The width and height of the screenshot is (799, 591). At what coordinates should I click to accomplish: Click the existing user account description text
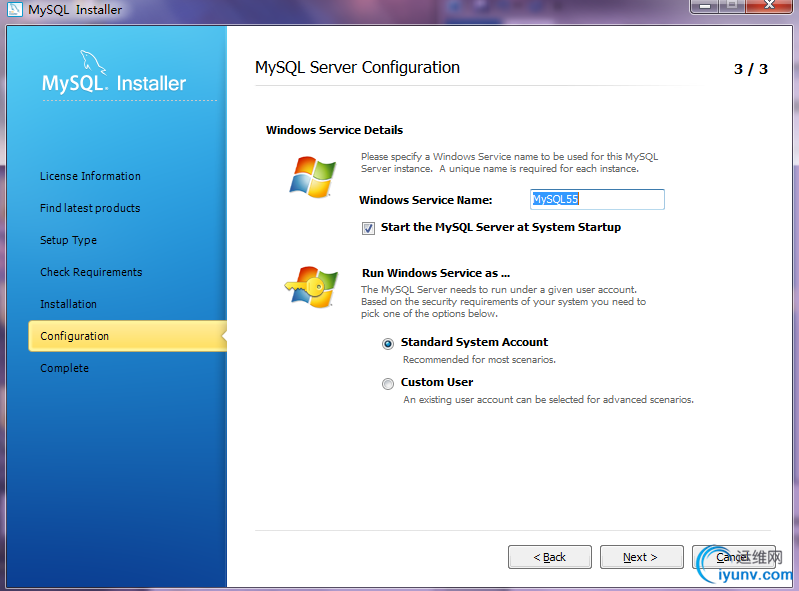548,400
